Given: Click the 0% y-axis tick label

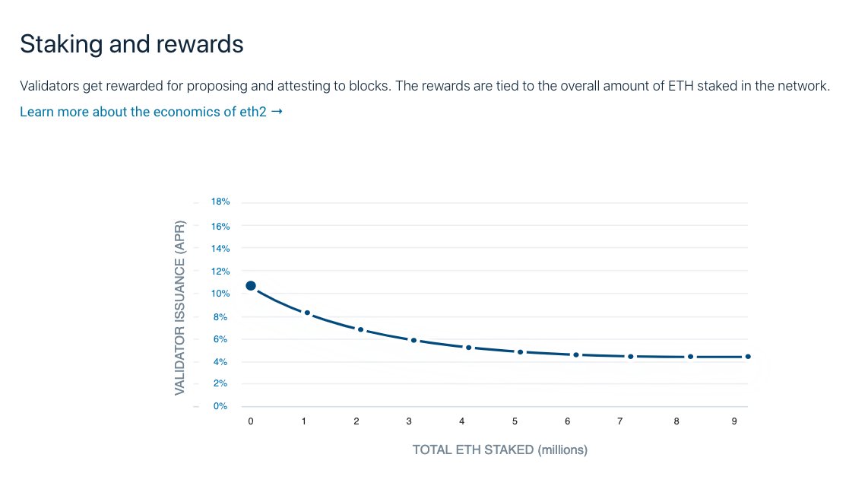Looking at the screenshot, I should (x=220, y=406).
